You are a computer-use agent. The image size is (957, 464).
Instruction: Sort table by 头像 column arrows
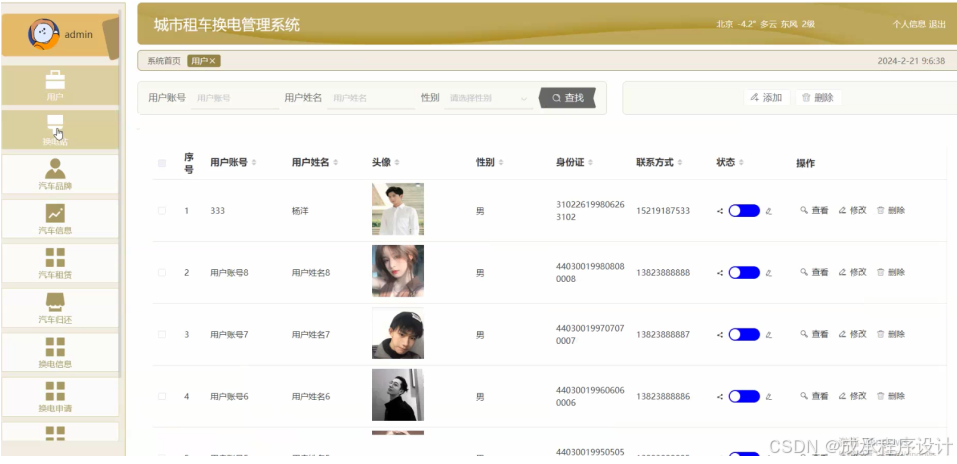tap(397, 162)
